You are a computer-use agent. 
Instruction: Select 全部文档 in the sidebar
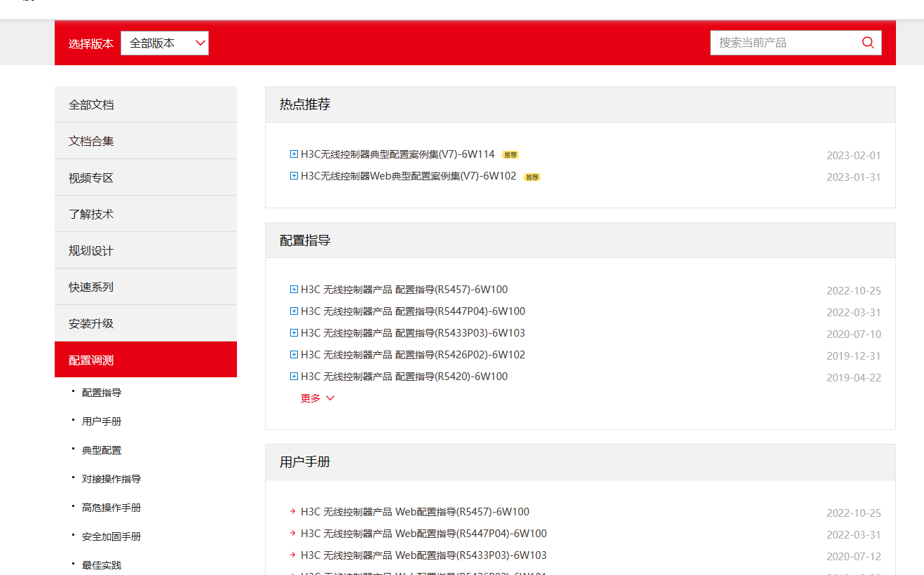tap(146, 104)
